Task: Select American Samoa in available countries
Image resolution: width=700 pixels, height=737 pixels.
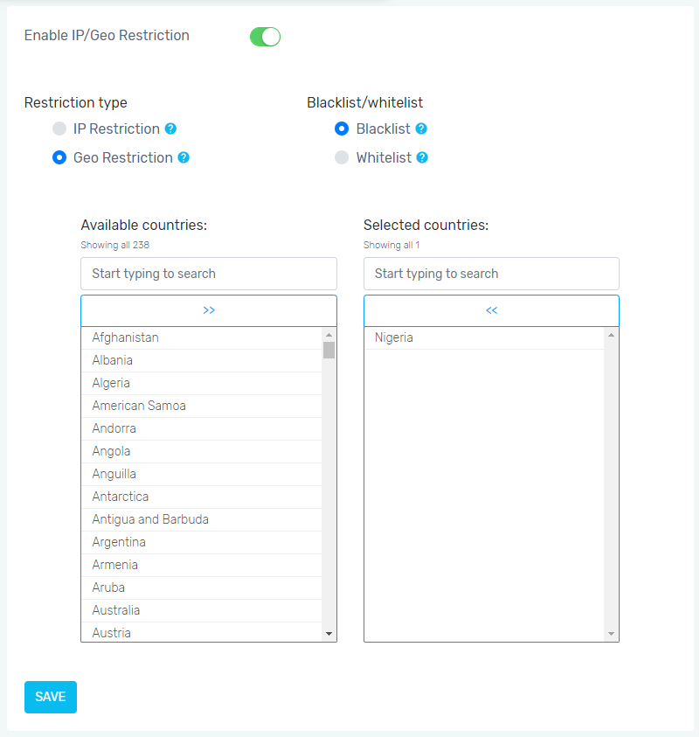Action: (x=202, y=407)
